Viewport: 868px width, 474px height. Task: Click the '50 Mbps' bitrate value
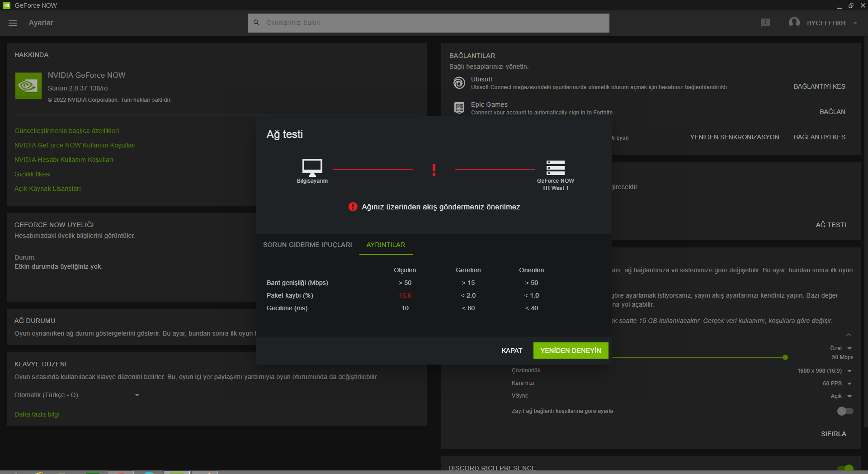842,357
